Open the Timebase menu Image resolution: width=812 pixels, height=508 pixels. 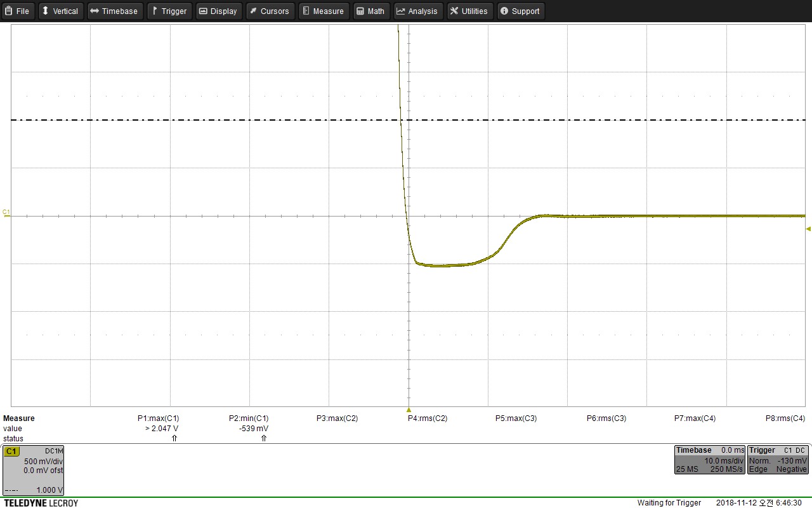tap(114, 11)
